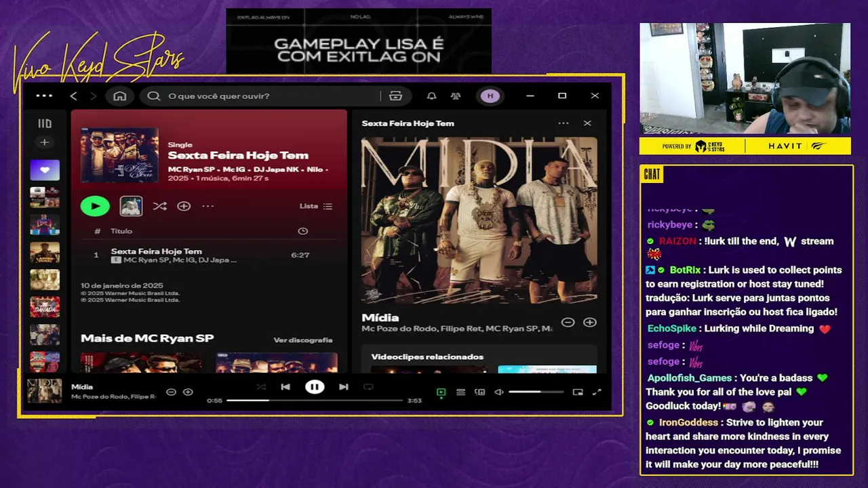Open the Browse icon in search bar
The width and height of the screenshot is (868, 488).
coord(396,96)
